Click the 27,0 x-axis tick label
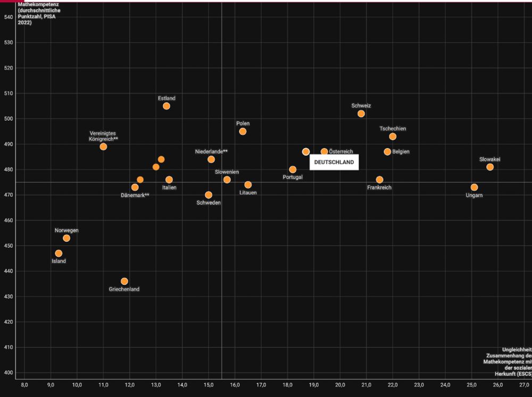 (524, 385)
